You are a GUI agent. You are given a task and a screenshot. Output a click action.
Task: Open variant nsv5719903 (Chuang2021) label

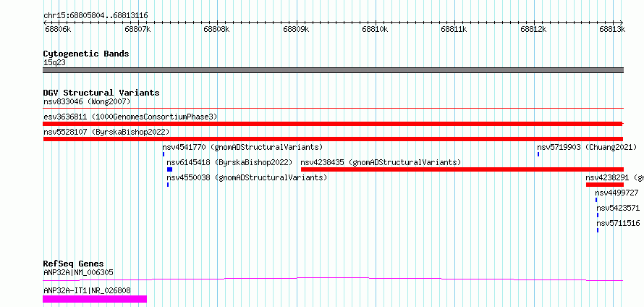(587, 147)
